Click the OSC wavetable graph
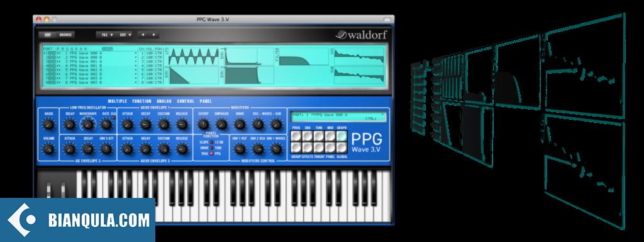The width and height of the screenshot is (644, 242). point(359,56)
